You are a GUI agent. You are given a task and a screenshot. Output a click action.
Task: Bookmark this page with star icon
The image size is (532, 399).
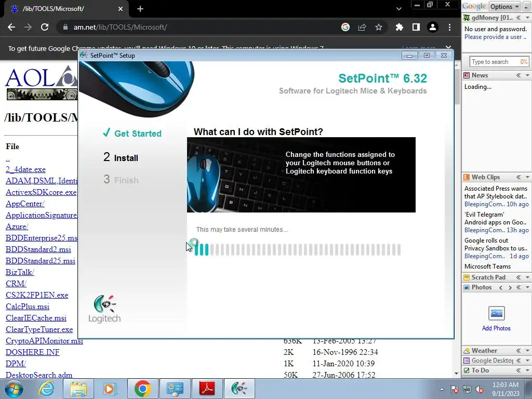pos(379,27)
